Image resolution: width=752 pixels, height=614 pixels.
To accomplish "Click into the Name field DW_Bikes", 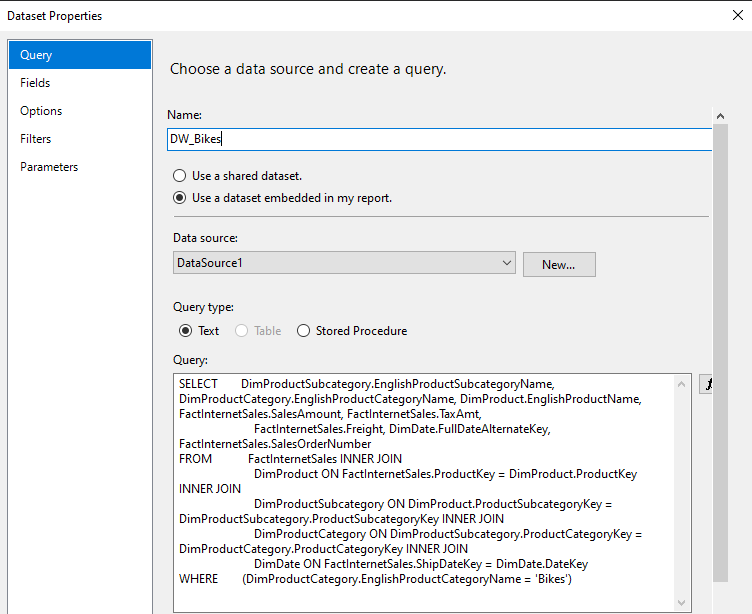I will (x=440, y=140).
